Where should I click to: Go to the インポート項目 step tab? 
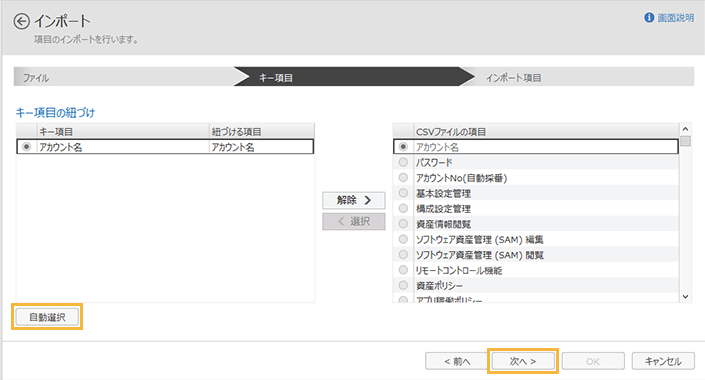582,77
